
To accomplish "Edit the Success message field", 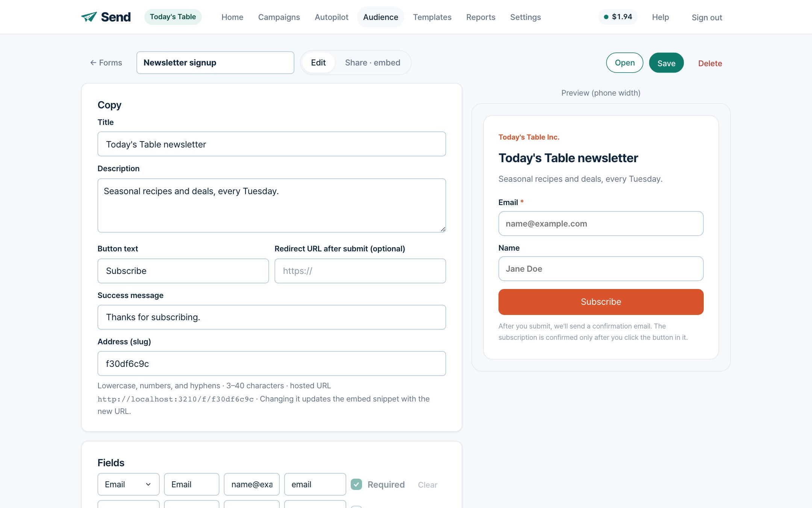I will tap(272, 317).
